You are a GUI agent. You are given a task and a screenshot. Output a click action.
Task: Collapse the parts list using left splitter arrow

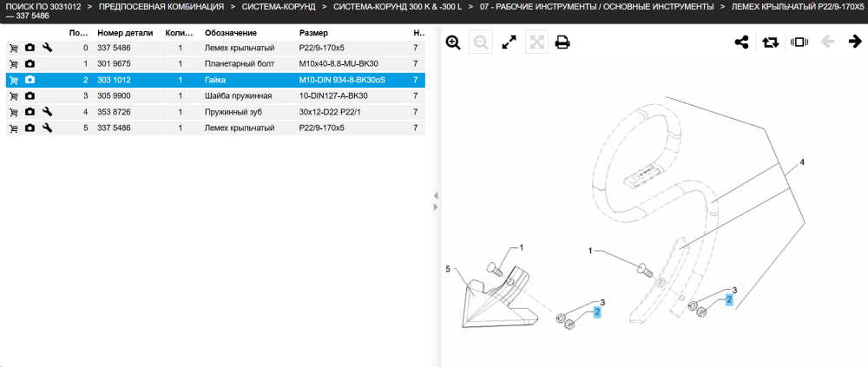coord(436,195)
